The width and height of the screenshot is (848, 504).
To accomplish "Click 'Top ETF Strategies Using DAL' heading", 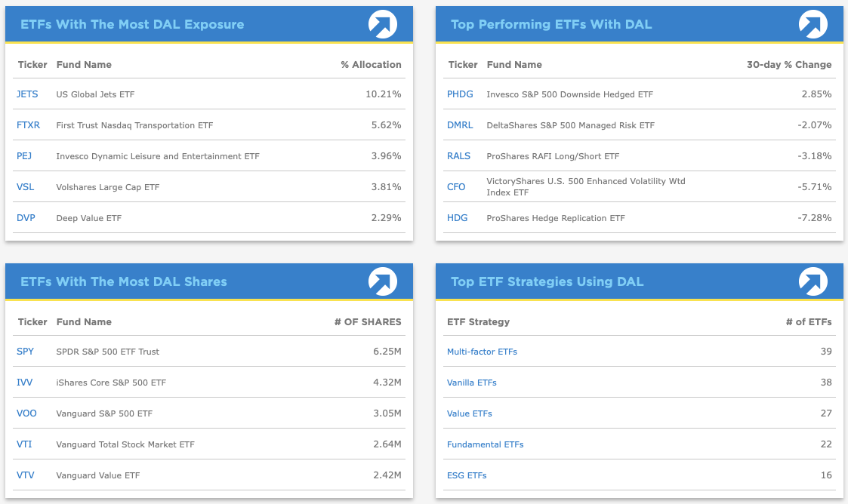I will (547, 281).
